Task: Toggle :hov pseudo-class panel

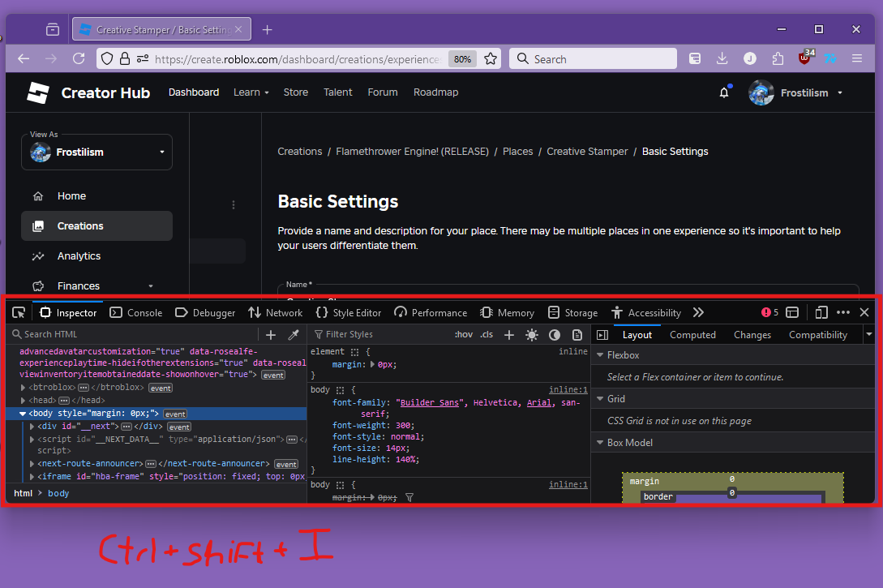Action: pos(463,334)
